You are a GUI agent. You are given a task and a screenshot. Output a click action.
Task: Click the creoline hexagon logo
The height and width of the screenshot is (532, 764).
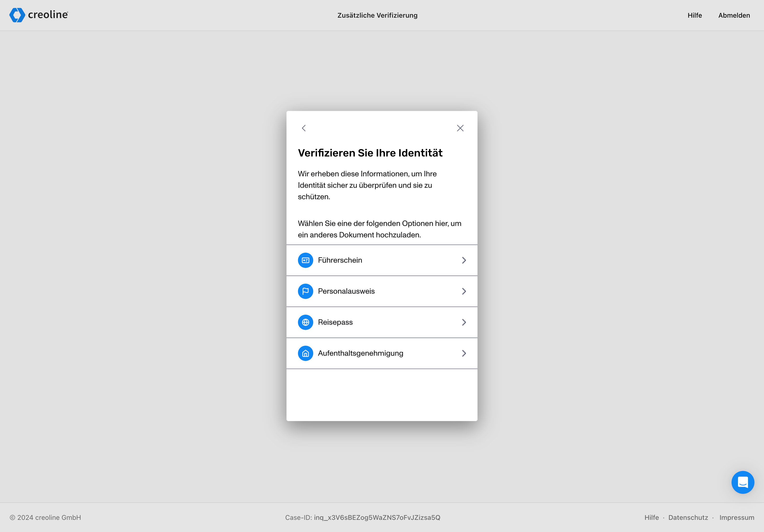[x=17, y=15]
